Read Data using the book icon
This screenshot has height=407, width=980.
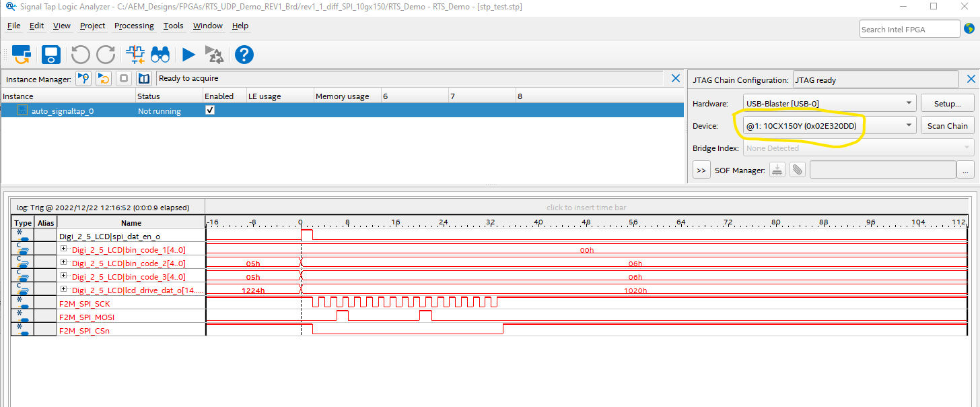[x=143, y=78]
